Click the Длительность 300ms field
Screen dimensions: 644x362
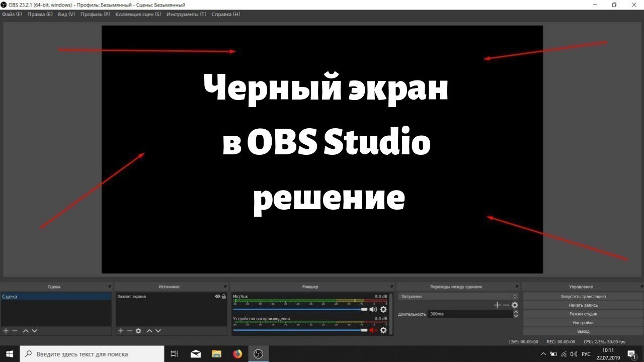[470, 314]
